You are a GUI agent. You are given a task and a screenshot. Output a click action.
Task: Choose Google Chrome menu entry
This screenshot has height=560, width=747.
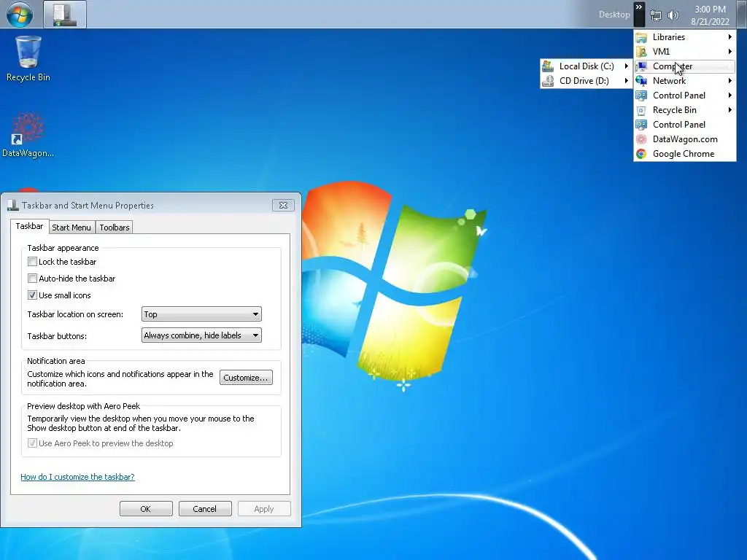tap(685, 154)
